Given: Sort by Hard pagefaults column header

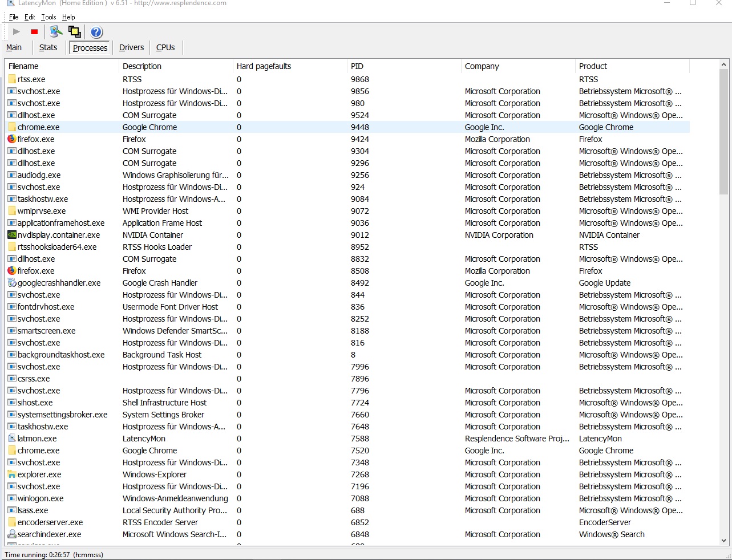Looking at the screenshot, I should (290, 66).
